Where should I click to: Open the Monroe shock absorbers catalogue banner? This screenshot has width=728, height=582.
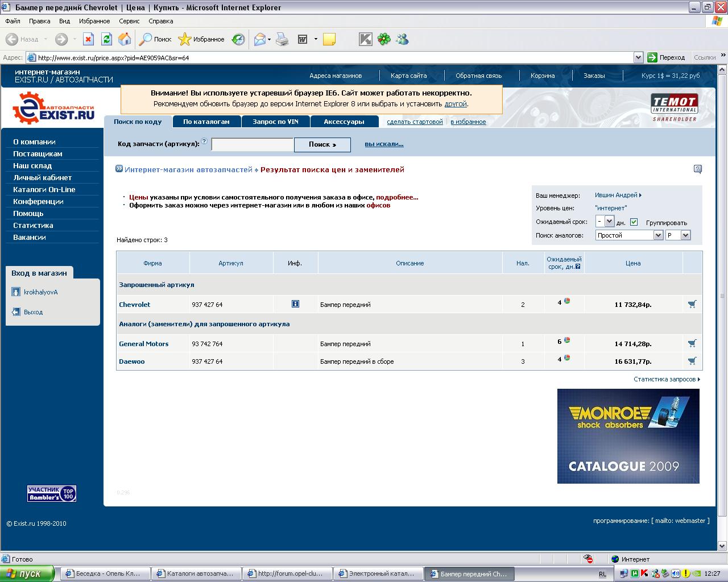[628, 436]
